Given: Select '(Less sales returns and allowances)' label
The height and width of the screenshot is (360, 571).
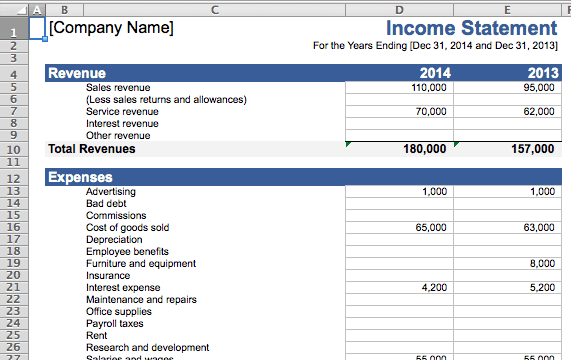Looking at the screenshot, I should pyautogui.click(x=166, y=100).
